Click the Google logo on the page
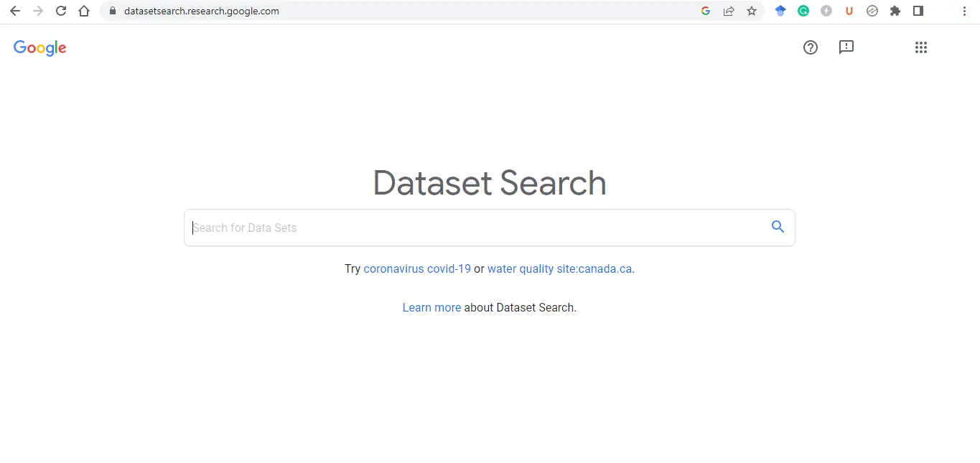Viewport: 980px width, 463px height. (39, 48)
